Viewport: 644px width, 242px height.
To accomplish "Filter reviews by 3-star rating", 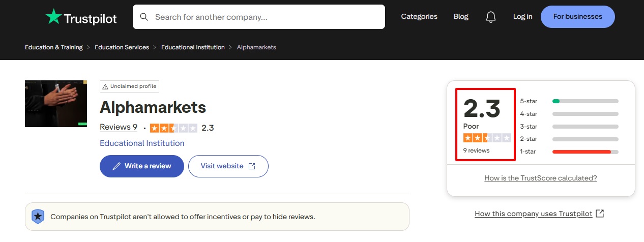I will click(x=529, y=126).
